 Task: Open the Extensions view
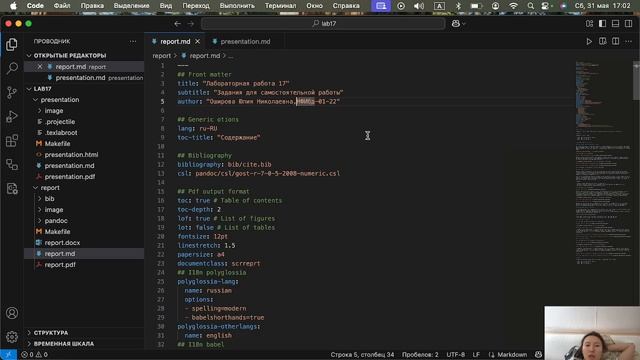12,140
